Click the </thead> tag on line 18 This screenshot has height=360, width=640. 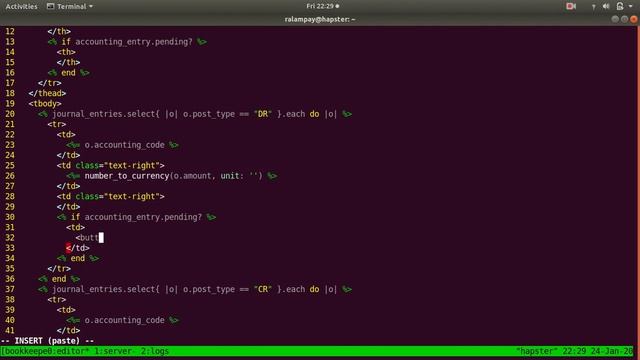click(x=47, y=93)
